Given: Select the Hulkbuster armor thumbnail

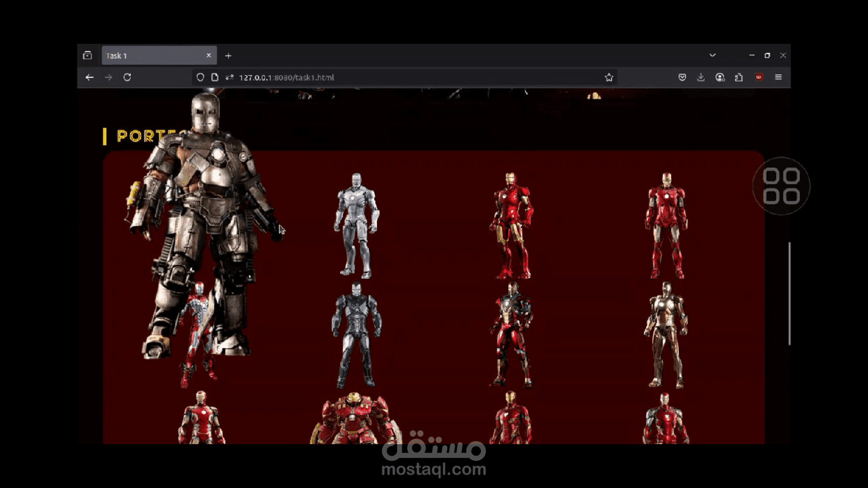Looking at the screenshot, I should point(356,418).
